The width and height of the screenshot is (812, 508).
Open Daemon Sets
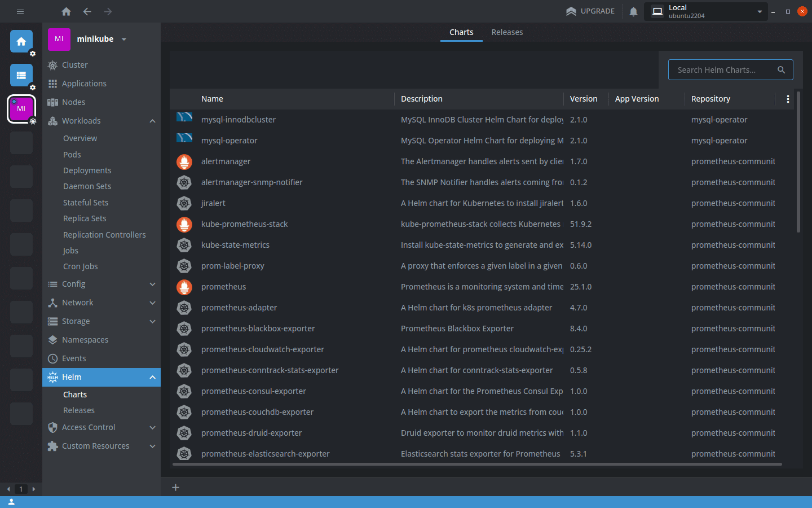coord(87,186)
